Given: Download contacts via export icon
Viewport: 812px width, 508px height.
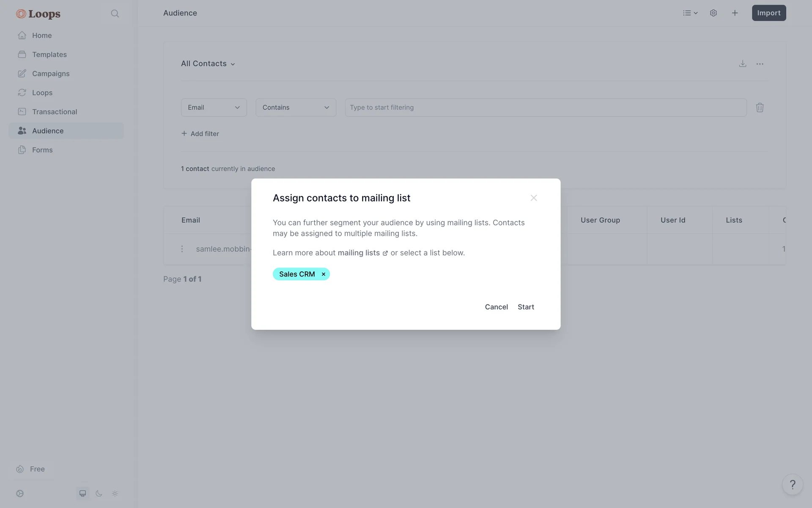Looking at the screenshot, I should tap(742, 64).
